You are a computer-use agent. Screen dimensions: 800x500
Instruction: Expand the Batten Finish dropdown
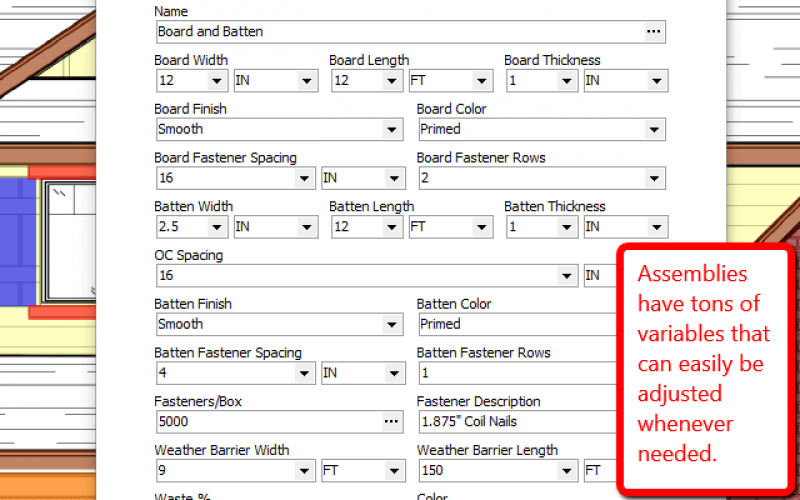pos(392,324)
